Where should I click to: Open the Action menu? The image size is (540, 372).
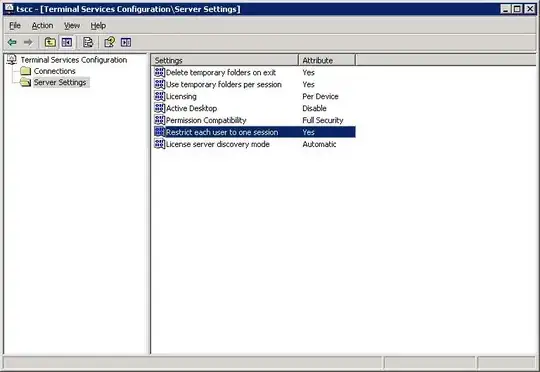pos(42,25)
